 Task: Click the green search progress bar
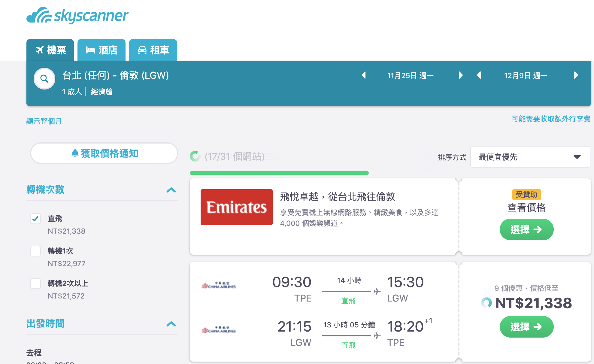pos(279,173)
